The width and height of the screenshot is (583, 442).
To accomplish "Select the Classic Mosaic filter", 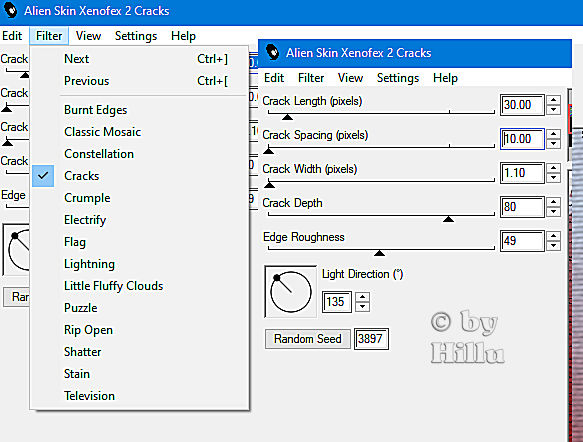I will 140,132.
